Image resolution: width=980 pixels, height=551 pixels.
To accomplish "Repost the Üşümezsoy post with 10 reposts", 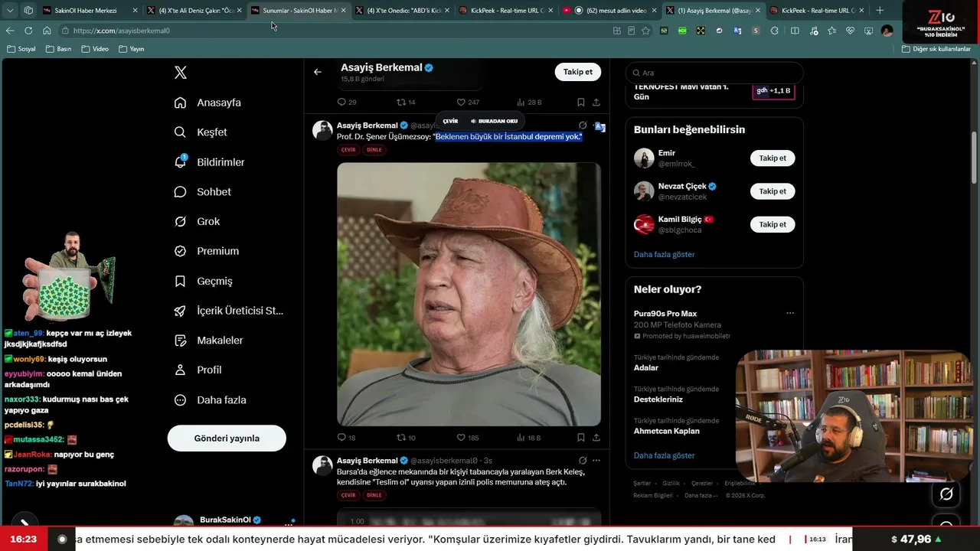I will 406,438.
